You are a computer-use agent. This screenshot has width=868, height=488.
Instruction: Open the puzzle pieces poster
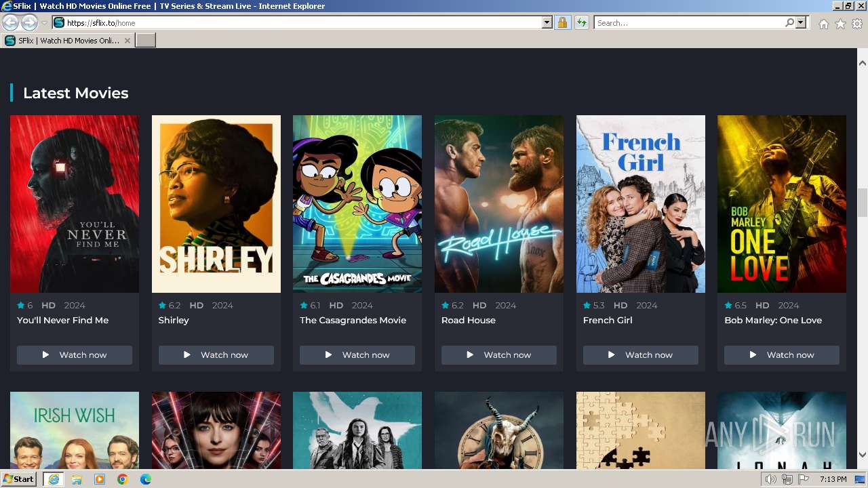(641, 430)
